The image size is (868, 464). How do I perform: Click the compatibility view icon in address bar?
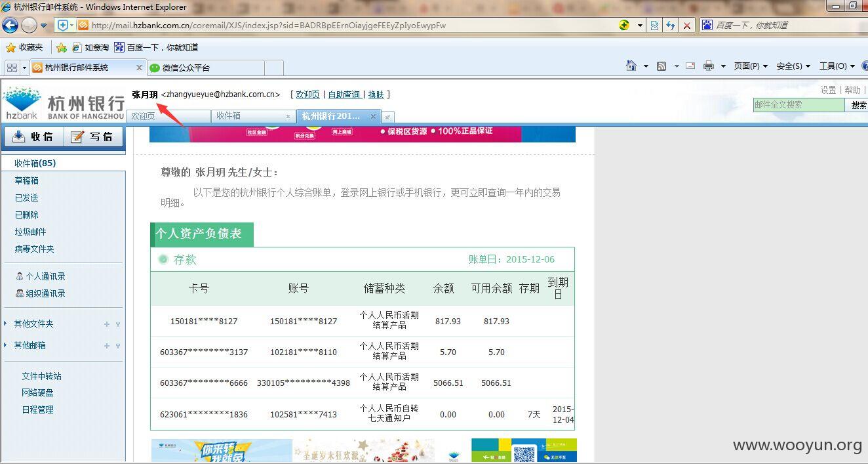tap(654, 26)
